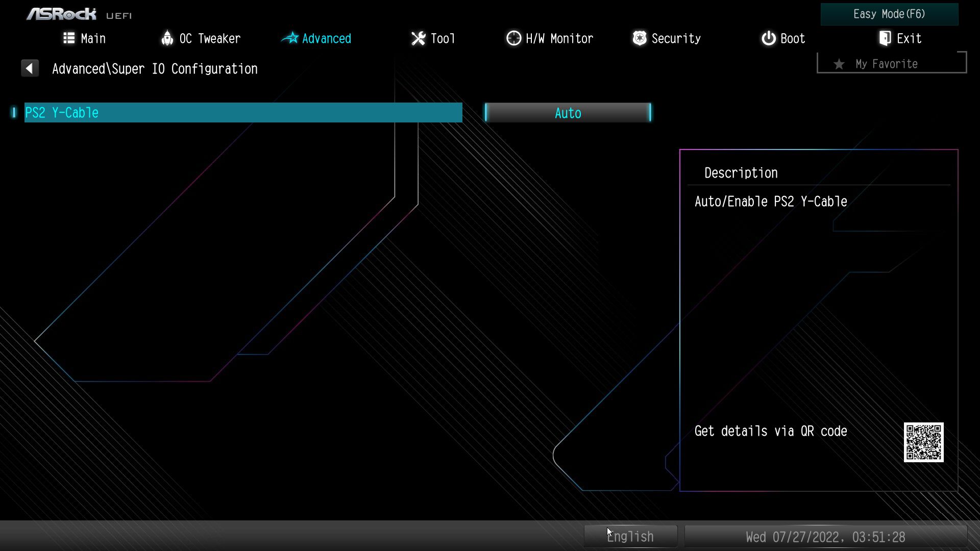Click the back arrow icon
The width and height of the screenshot is (980, 551).
pyautogui.click(x=30, y=68)
